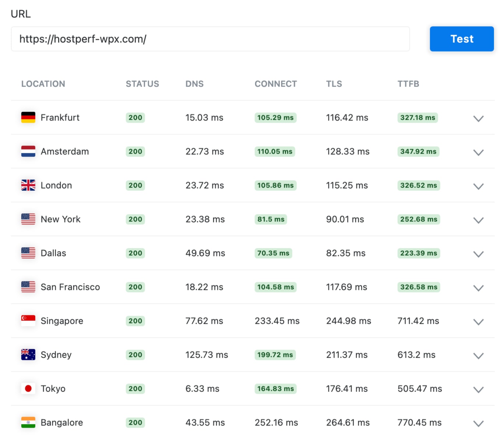This screenshot has width=504, height=442.
Task: Expand the San Francisco row chevron
Action: 478,288
